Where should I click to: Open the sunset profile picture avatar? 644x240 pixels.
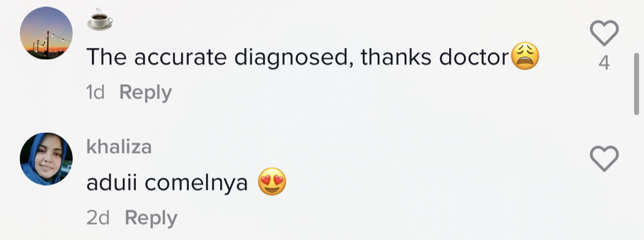point(46,34)
